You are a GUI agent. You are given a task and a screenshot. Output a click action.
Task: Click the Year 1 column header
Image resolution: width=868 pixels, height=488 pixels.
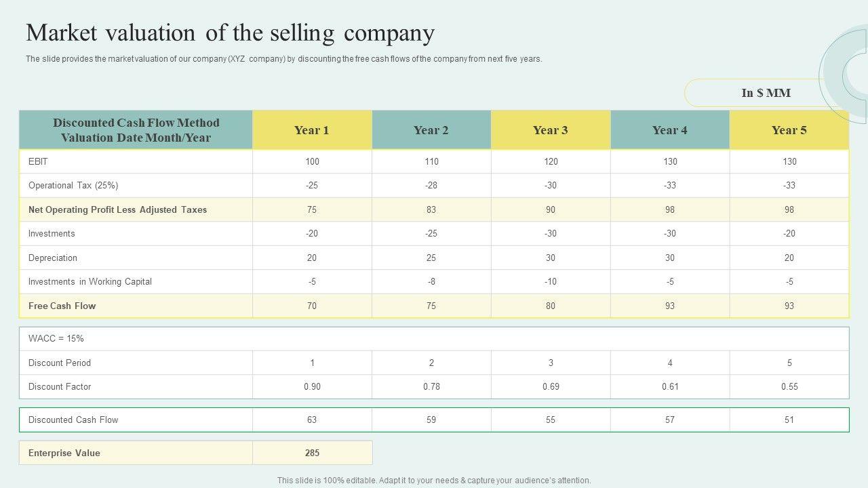(x=312, y=130)
